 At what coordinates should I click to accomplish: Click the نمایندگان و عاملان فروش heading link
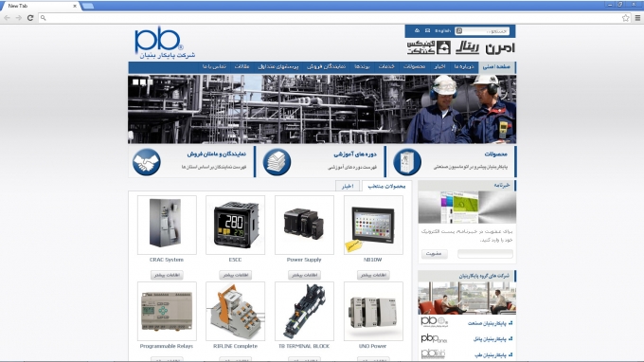tap(217, 154)
